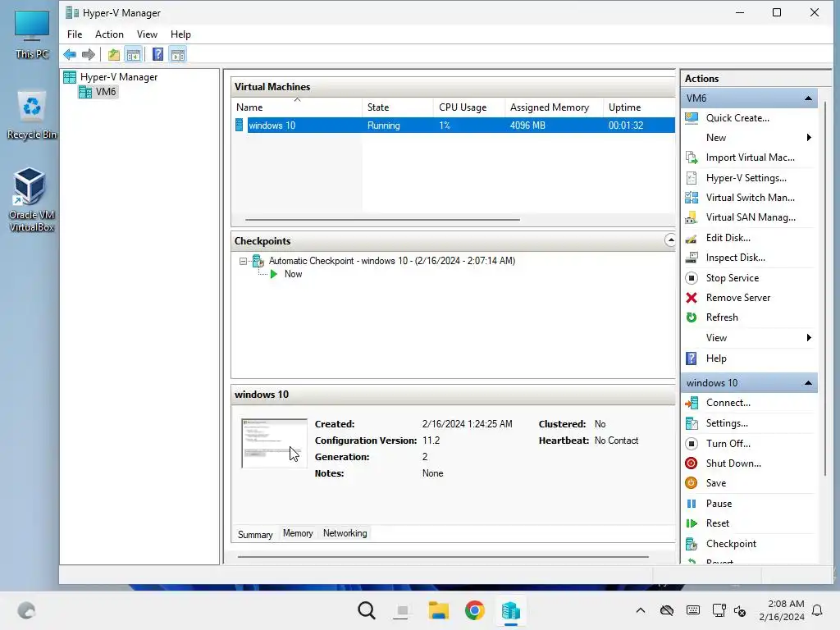The width and height of the screenshot is (840, 630).
Task: Click Help in the VM6 actions list
Action: (x=715, y=358)
